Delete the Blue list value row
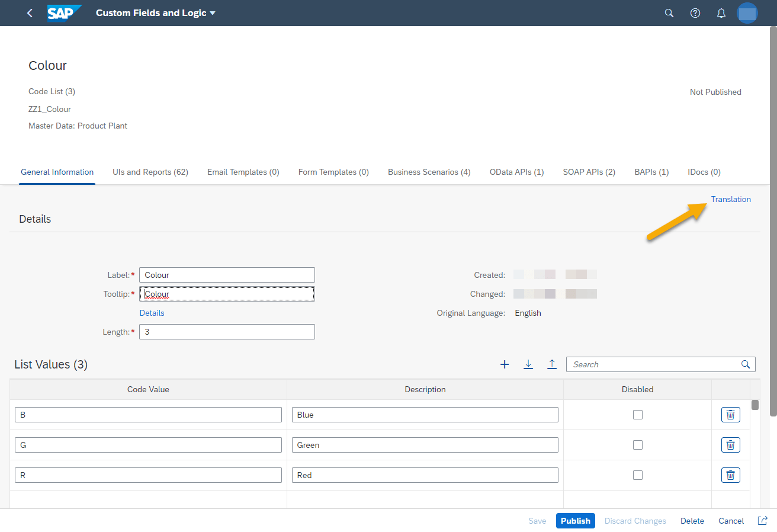Screen dimensions: 777x532 click(x=731, y=415)
